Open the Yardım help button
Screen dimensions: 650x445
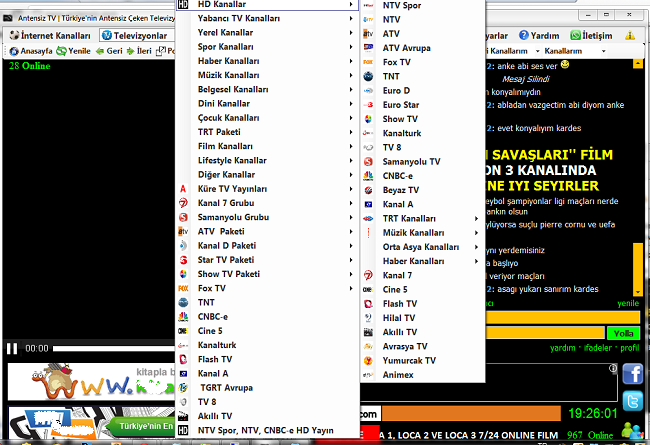point(539,36)
